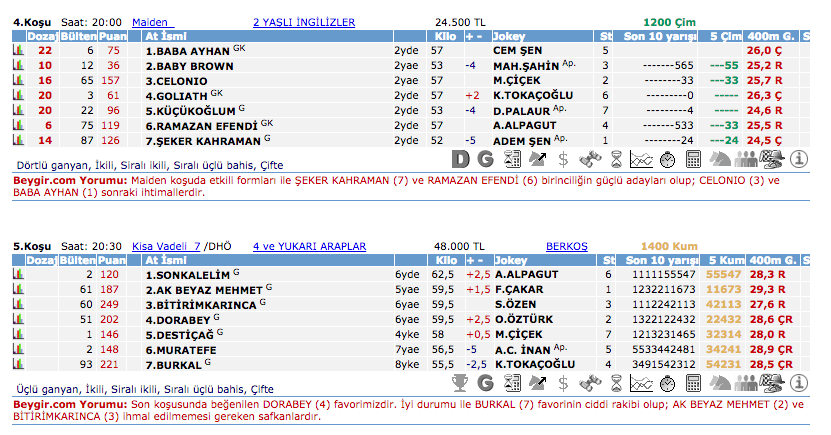Image resolution: width=831 pixels, height=435 pixels.
Task: Open the line chart icon for race 5
Action: 642,382
